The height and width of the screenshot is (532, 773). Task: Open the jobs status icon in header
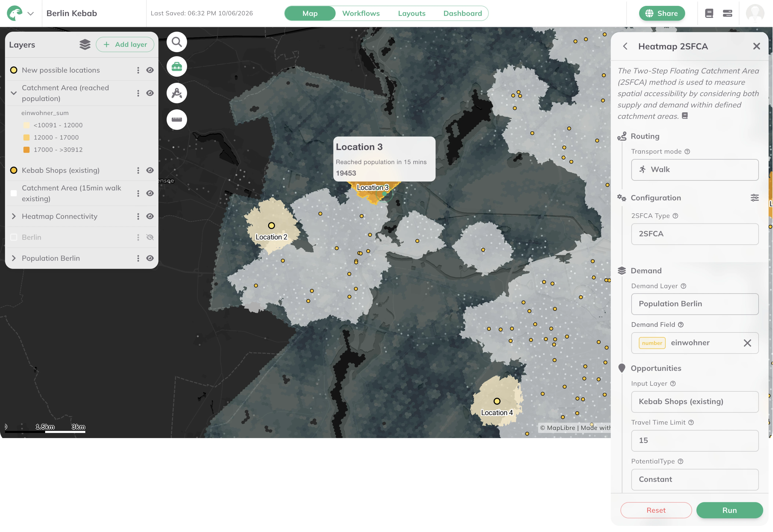(x=727, y=13)
